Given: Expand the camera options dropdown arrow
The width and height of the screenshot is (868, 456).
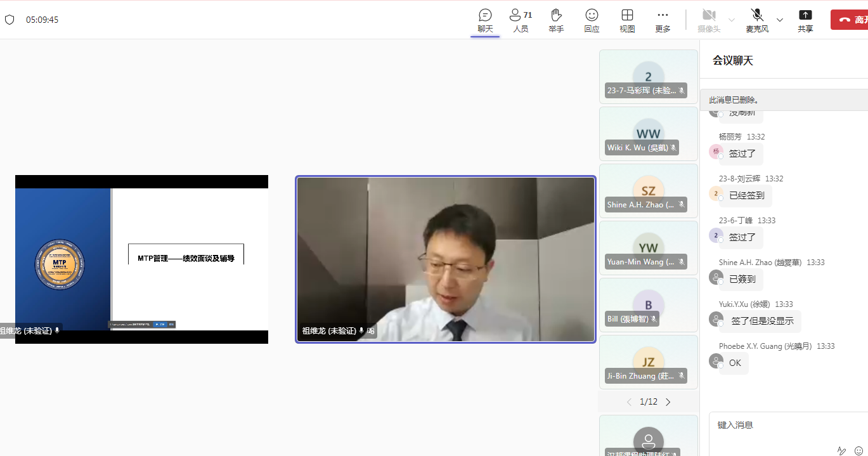Looking at the screenshot, I should pos(732,20).
